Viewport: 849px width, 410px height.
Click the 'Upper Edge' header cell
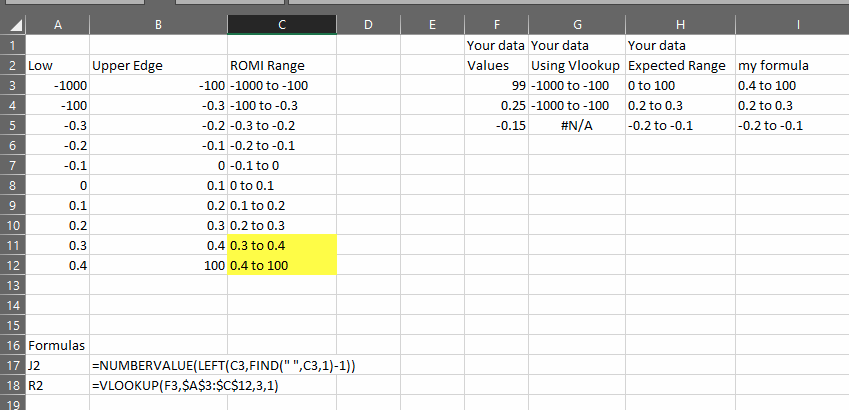tap(159, 66)
